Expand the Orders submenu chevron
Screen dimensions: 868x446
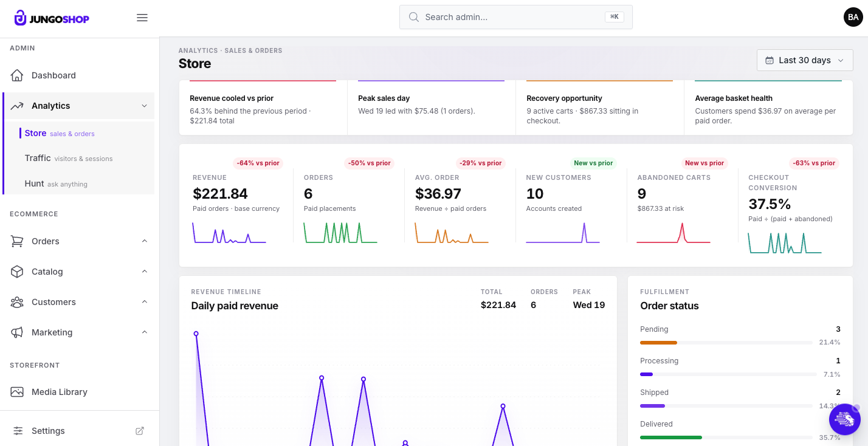click(145, 241)
